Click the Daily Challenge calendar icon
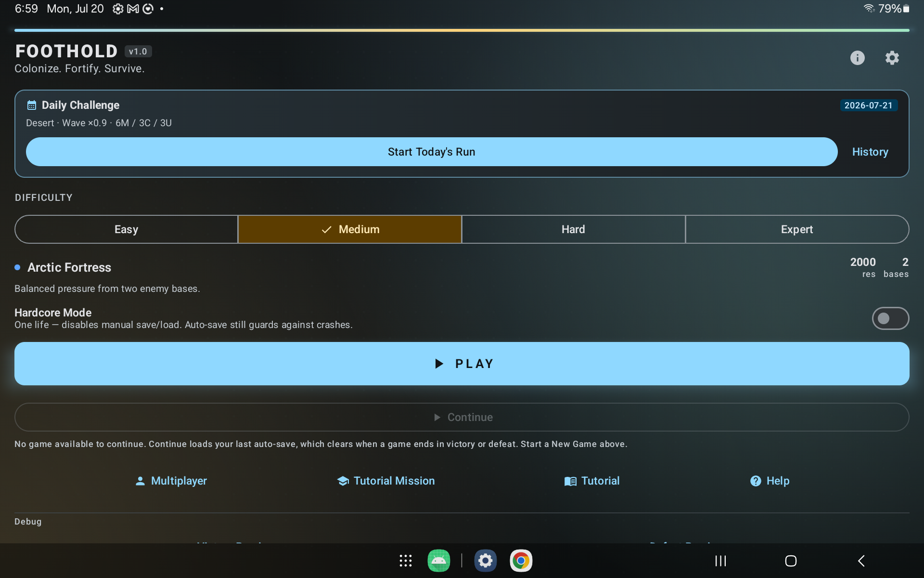This screenshot has width=924, height=578. pos(32,105)
